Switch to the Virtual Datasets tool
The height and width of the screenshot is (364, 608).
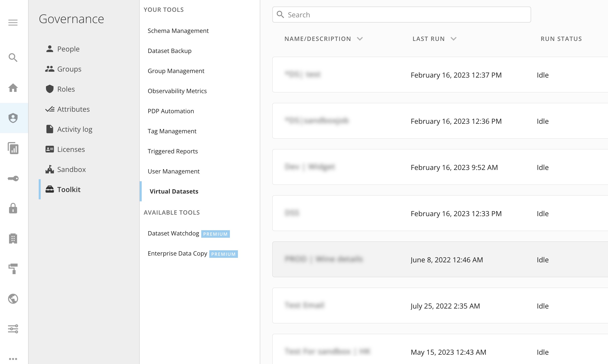(174, 191)
